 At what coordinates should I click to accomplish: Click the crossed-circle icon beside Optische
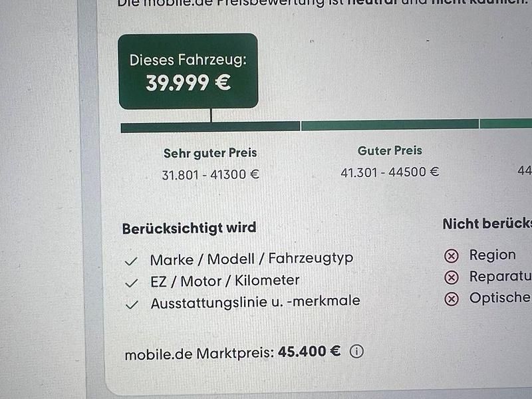pyautogui.click(x=451, y=299)
